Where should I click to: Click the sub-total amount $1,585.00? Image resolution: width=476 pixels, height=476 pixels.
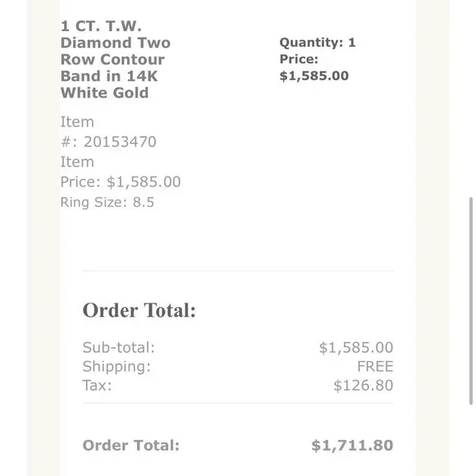pyautogui.click(x=356, y=347)
